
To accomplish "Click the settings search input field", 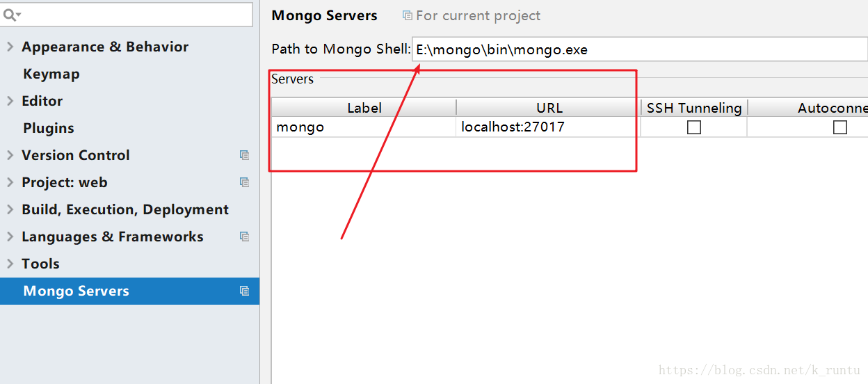I will point(126,15).
